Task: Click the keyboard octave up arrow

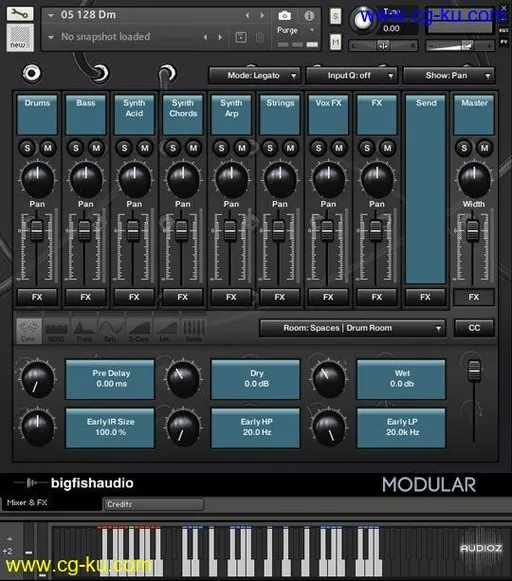Action: tap(10, 539)
